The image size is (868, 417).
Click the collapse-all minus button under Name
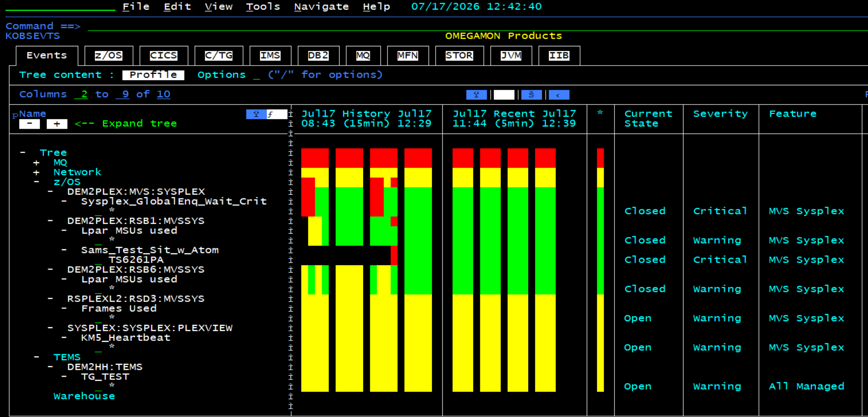[29, 124]
